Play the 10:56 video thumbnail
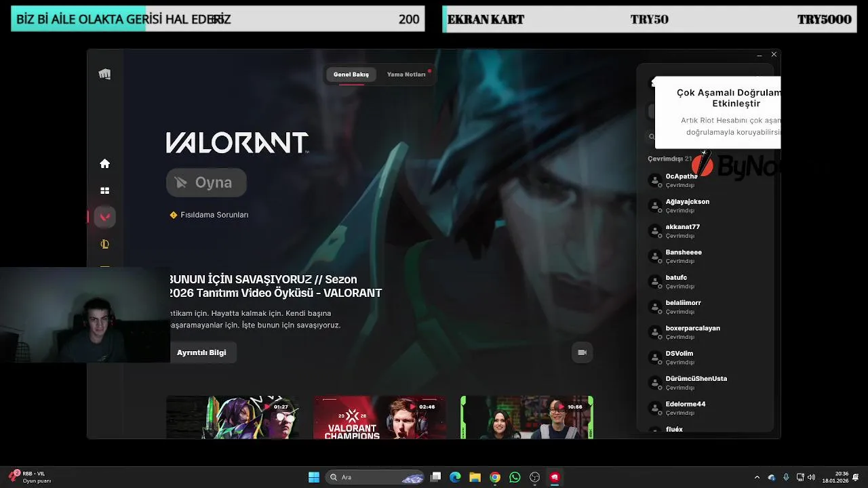 tap(527, 418)
